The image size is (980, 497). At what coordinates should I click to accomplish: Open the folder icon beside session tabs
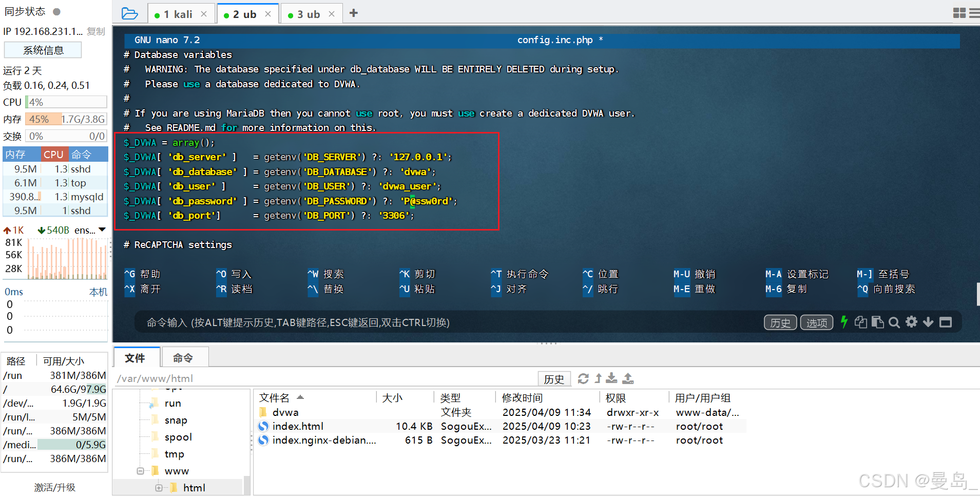pyautogui.click(x=129, y=14)
